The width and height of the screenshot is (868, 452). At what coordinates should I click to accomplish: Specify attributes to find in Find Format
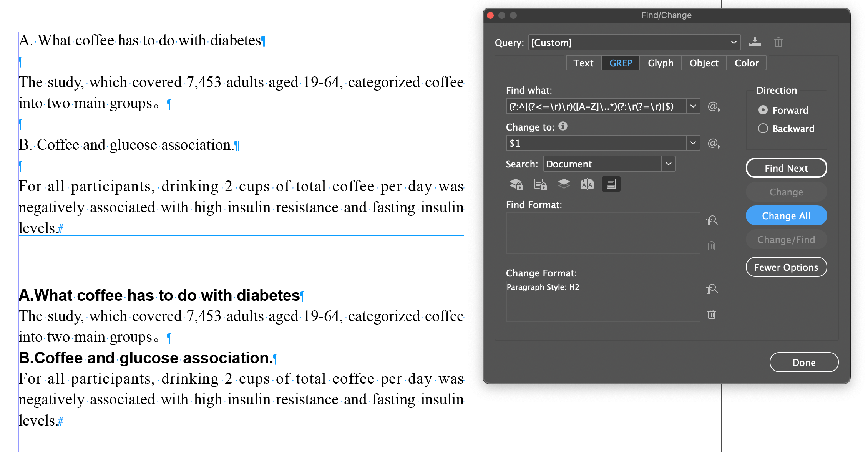(712, 221)
